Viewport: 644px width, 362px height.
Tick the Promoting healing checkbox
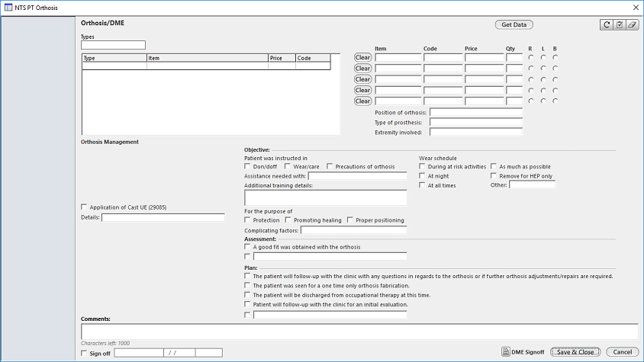coord(288,220)
